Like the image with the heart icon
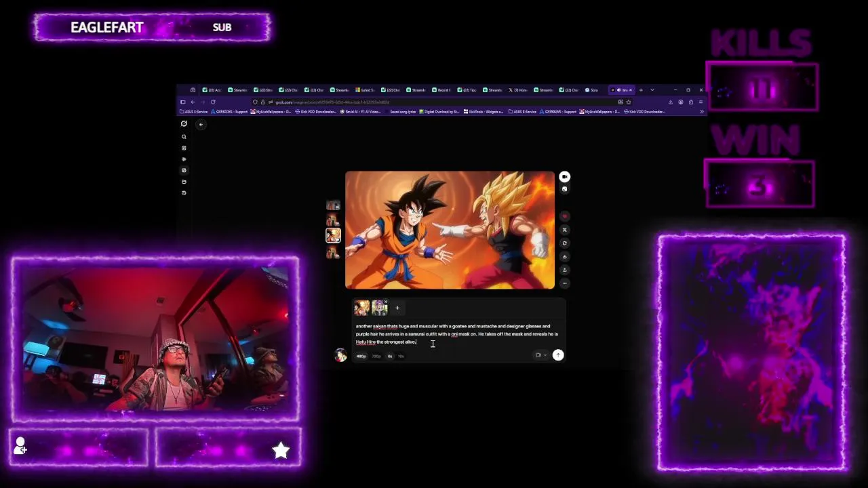Viewport: 868px width, 488px height. pyautogui.click(x=564, y=216)
